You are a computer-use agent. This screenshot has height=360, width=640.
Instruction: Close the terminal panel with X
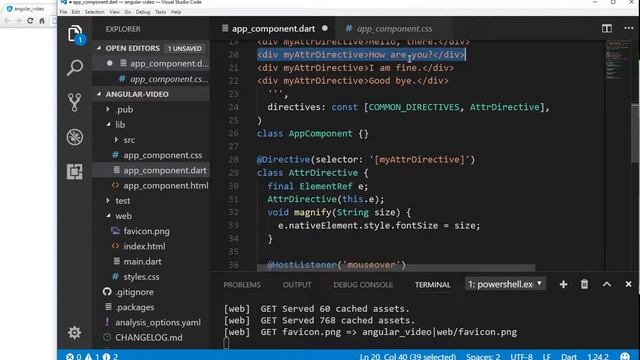(x=629, y=284)
